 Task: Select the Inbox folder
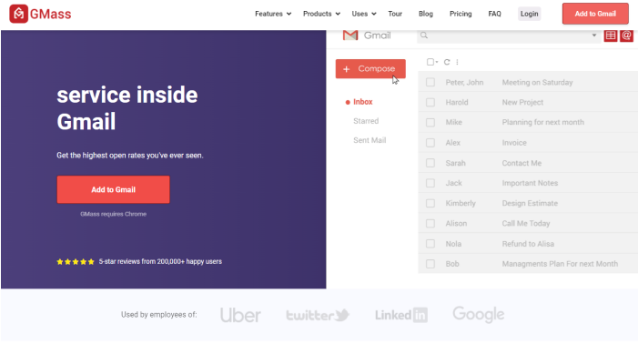pos(362,102)
